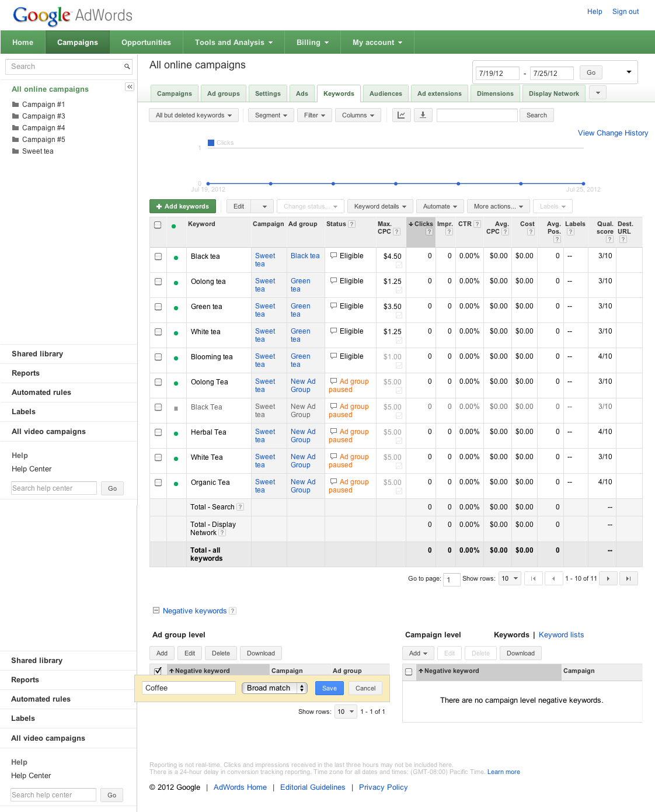Screen dimensions: 655x812
Task: Click the Add keywords button
Action: [x=183, y=206]
